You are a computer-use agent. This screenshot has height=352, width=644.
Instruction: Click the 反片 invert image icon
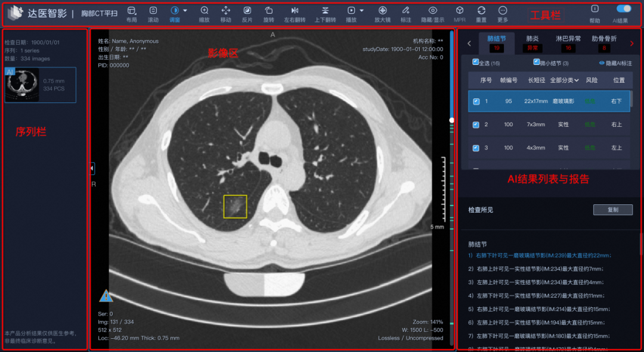[247, 11]
